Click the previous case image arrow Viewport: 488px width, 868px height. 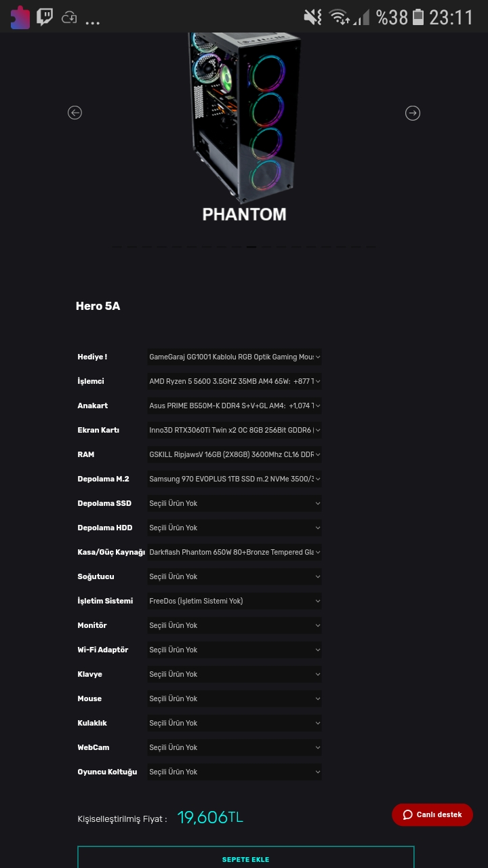tap(75, 113)
